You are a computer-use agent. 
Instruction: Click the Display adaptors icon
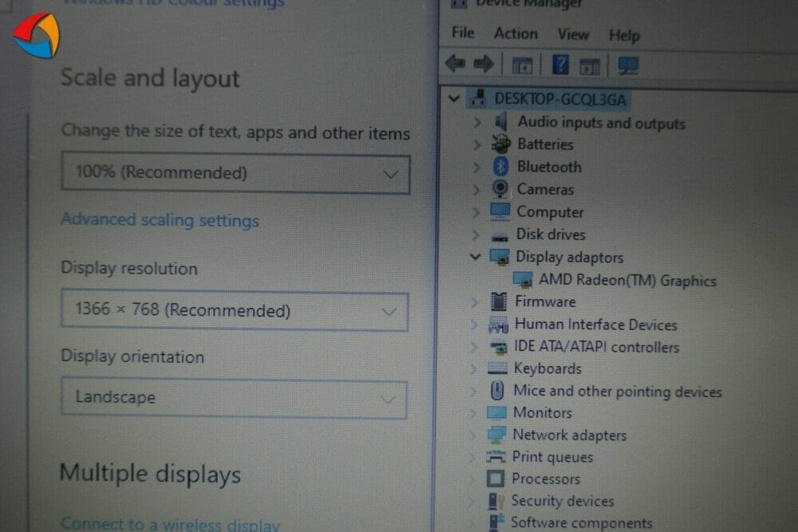click(500, 256)
